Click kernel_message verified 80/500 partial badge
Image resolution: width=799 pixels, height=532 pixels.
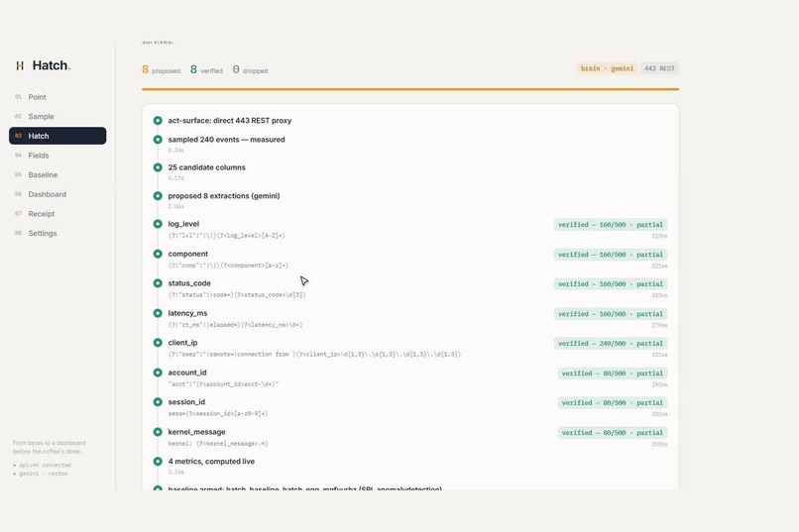pos(613,433)
